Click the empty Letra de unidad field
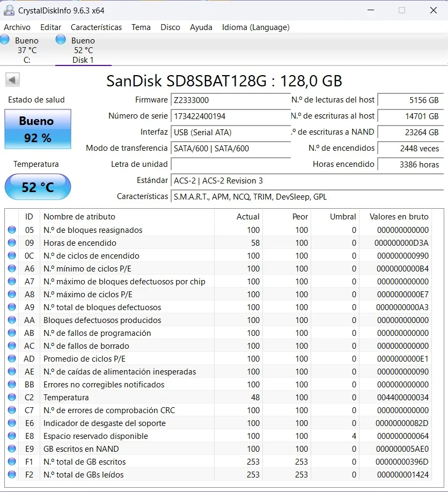The height and width of the screenshot is (492, 448). click(231, 164)
